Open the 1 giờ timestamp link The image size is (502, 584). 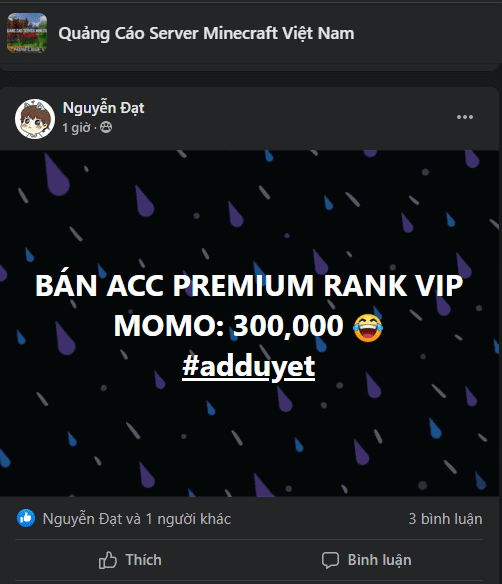(x=76, y=128)
